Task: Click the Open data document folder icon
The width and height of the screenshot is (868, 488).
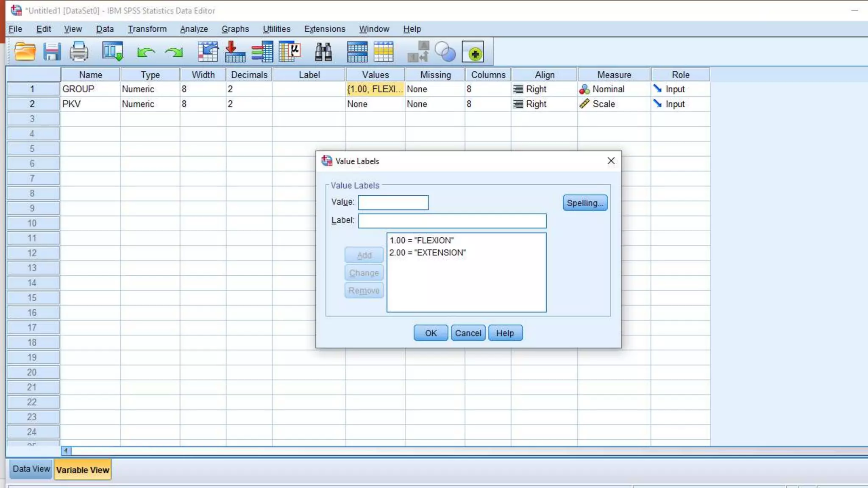Action: (x=25, y=52)
